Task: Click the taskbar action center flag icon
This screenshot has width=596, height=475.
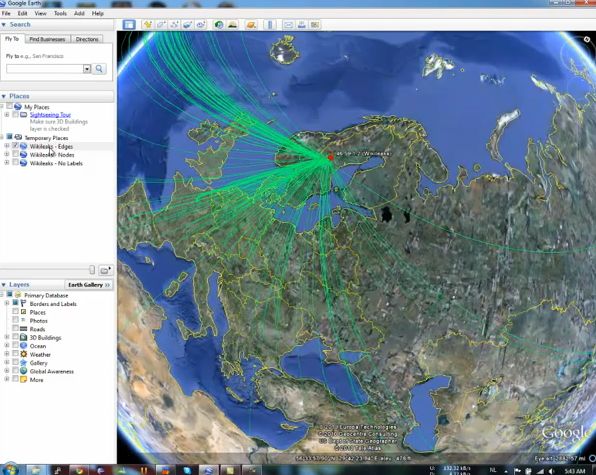Action: [518, 471]
